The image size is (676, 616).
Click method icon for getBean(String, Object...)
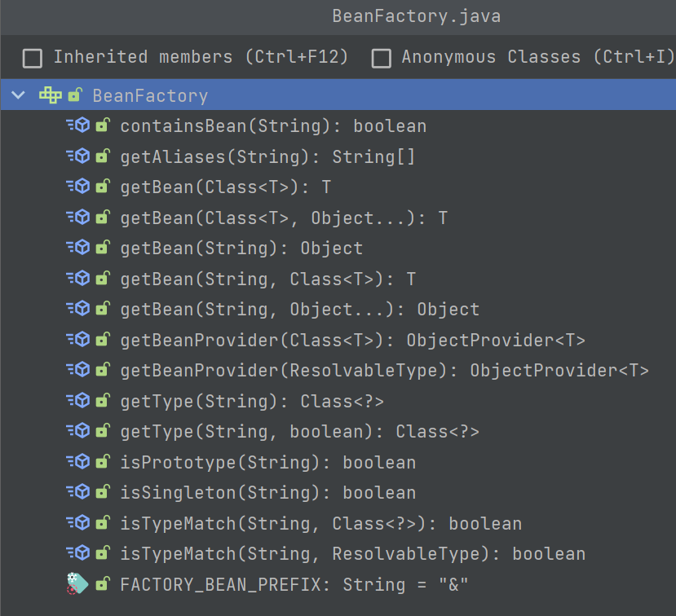pyautogui.click(x=78, y=309)
